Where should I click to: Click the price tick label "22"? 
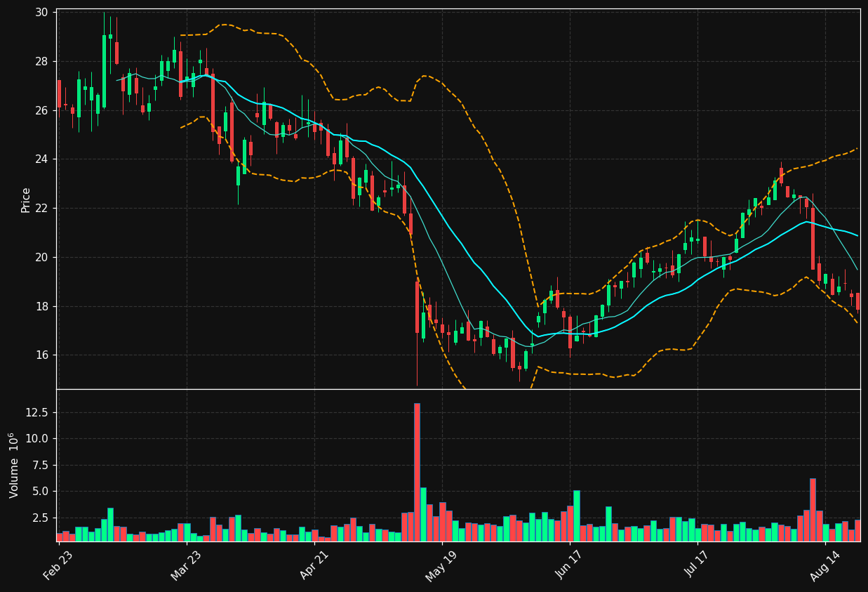pyautogui.click(x=41, y=208)
